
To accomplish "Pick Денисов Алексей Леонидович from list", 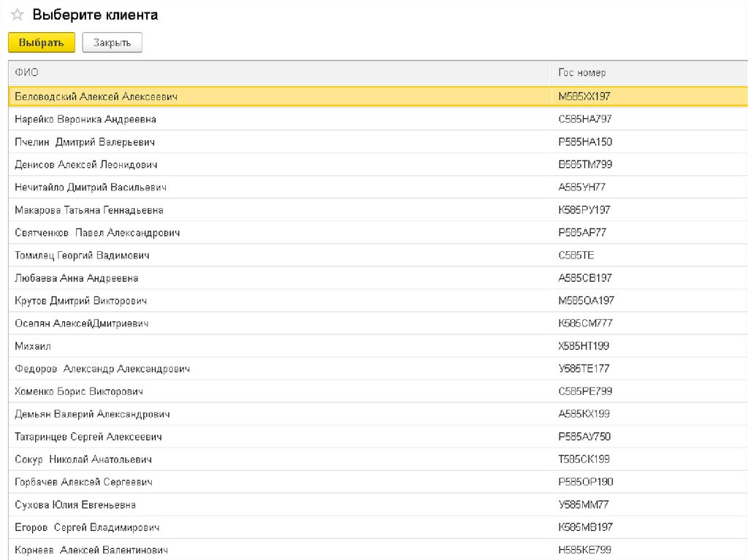I will [86, 164].
